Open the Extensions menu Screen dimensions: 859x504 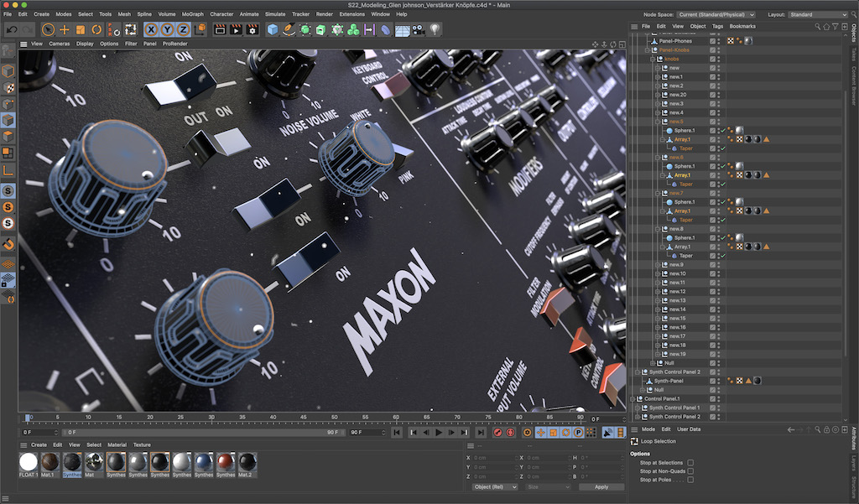pyautogui.click(x=351, y=14)
